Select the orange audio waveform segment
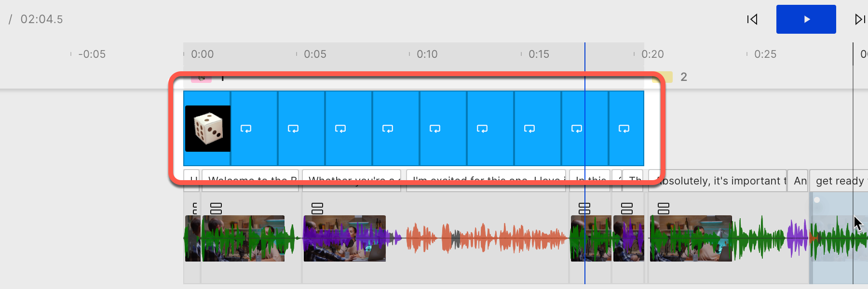 coord(486,238)
